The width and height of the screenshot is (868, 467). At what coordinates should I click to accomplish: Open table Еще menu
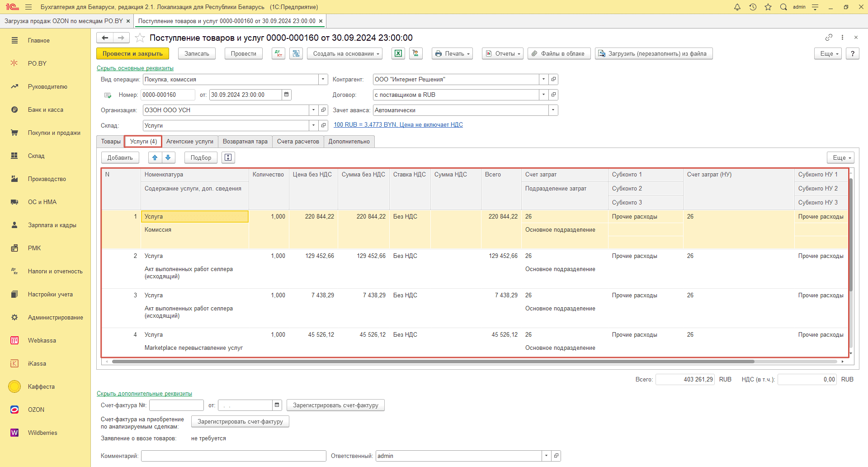[841, 157]
